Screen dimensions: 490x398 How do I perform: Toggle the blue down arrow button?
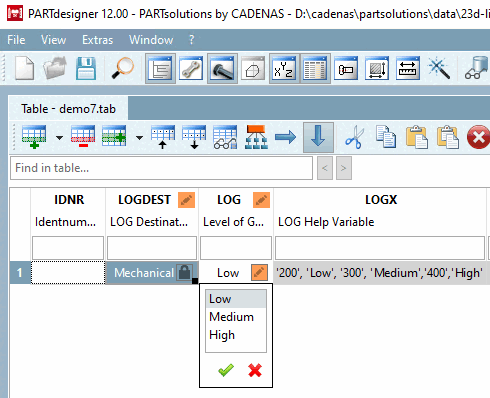point(318,137)
